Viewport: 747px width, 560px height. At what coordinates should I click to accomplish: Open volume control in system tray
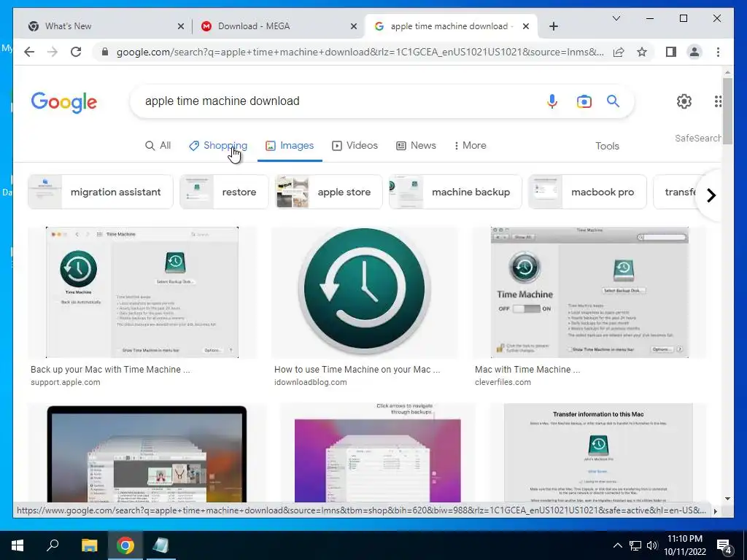point(652,545)
